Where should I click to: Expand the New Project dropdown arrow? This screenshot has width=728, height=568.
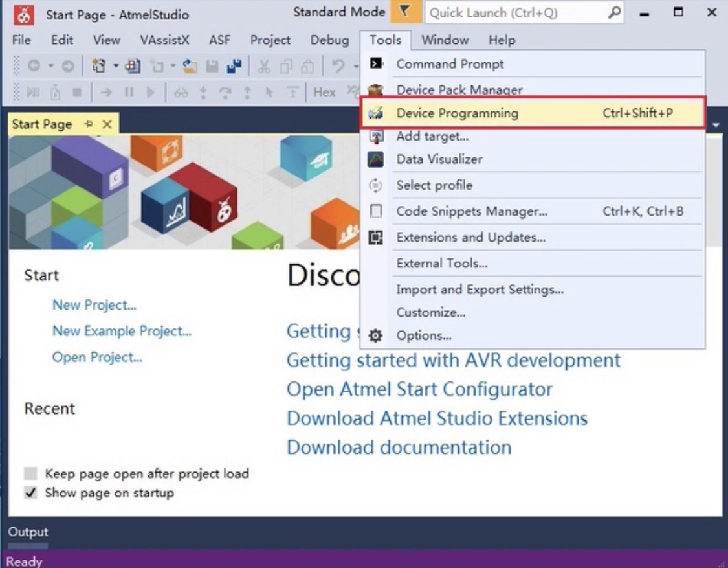[116, 66]
